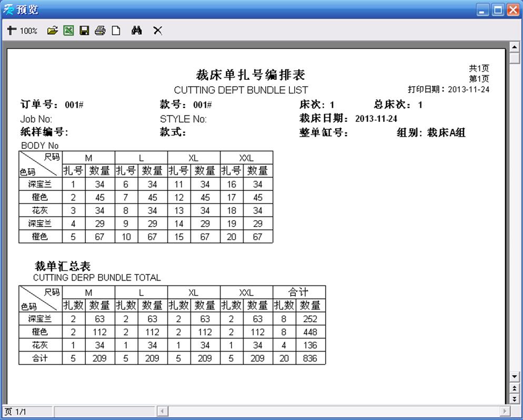The height and width of the screenshot is (420, 523).
Task: Click the vertical scrollbar thumb
Action: 515,58
